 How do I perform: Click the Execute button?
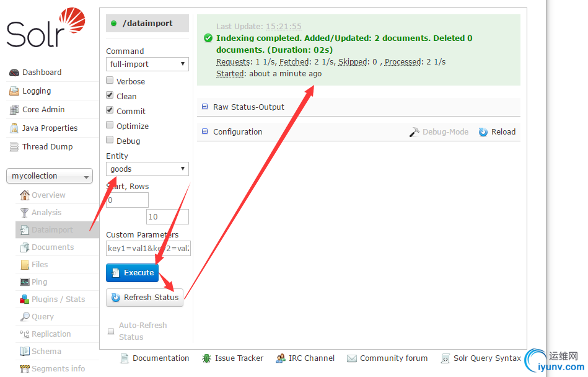click(x=133, y=273)
